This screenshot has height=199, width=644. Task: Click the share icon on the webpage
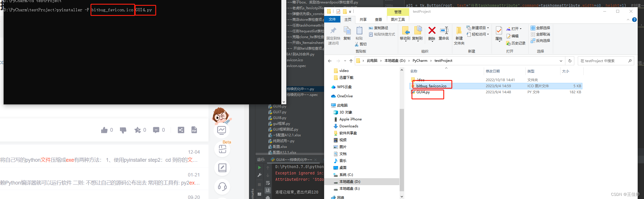[x=181, y=130]
